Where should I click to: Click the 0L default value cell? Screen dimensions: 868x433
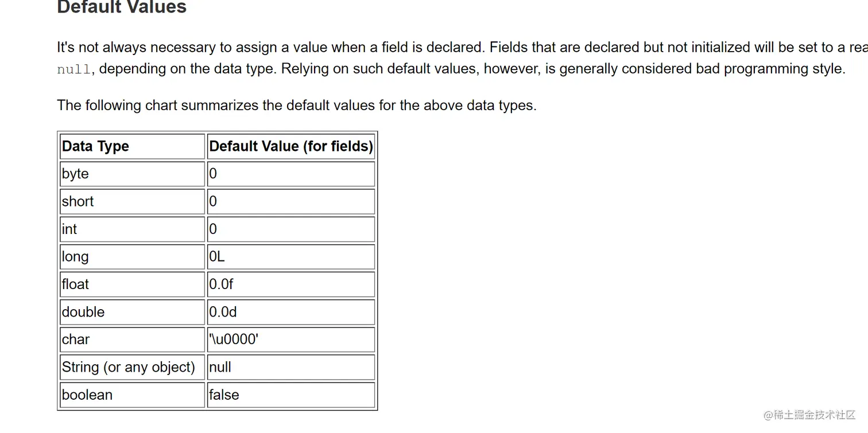point(291,256)
